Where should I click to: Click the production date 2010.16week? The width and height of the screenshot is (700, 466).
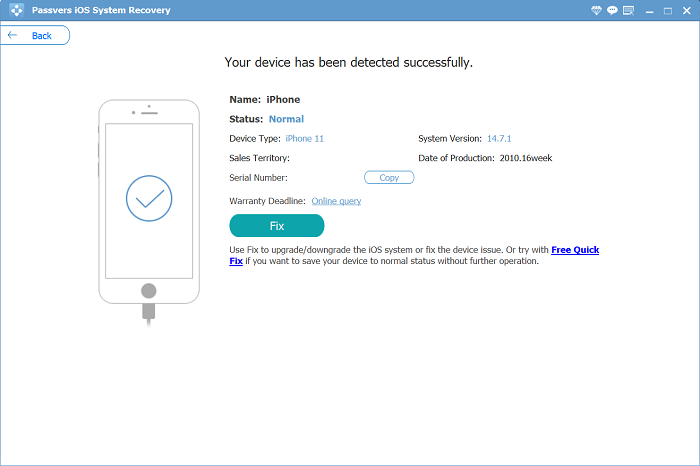525,158
